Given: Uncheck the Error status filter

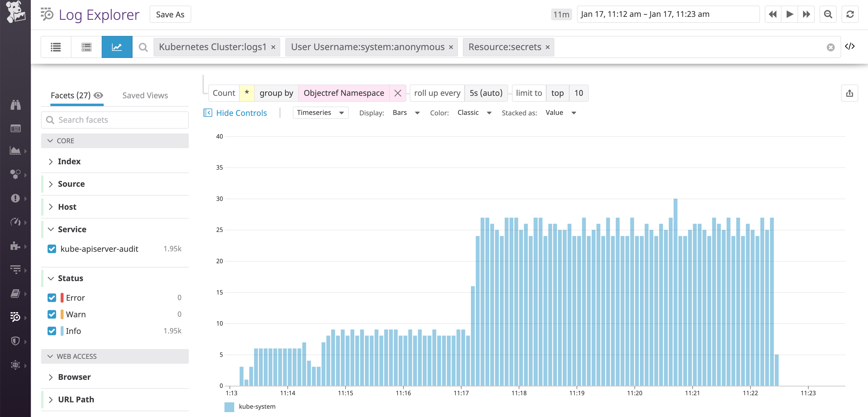Looking at the screenshot, I should (x=52, y=298).
